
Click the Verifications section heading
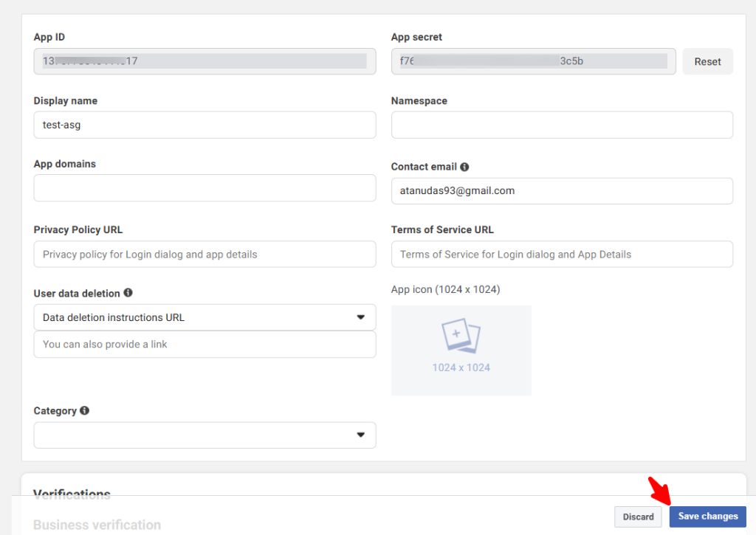[72, 494]
